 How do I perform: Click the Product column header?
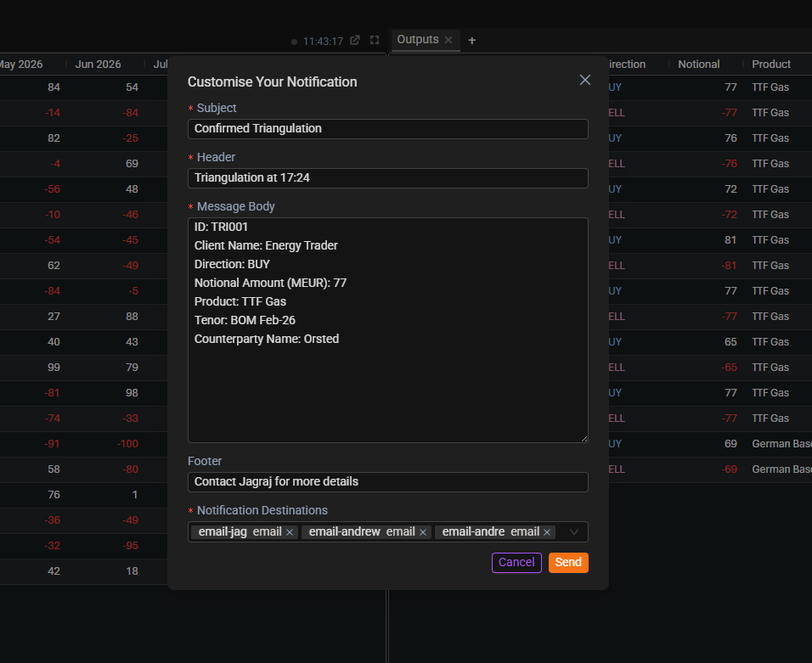[771, 65]
